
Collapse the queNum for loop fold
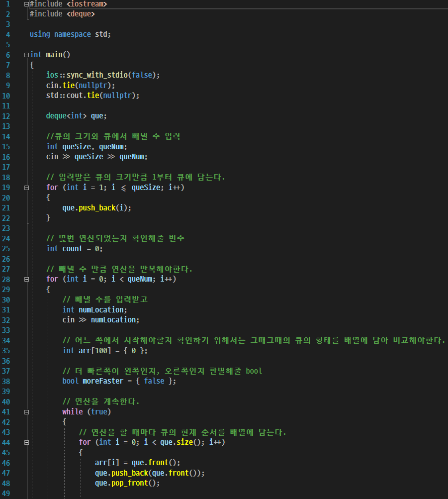click(x=27, y=280)
